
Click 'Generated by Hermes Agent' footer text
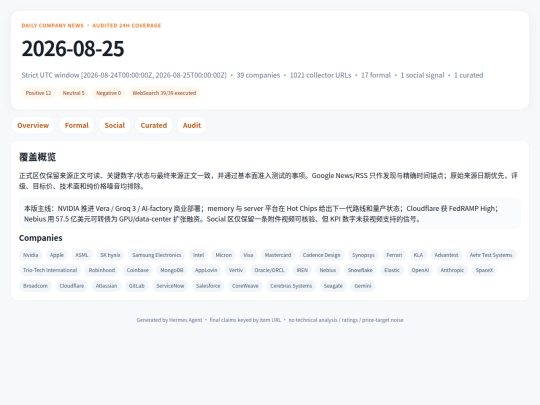169,320
